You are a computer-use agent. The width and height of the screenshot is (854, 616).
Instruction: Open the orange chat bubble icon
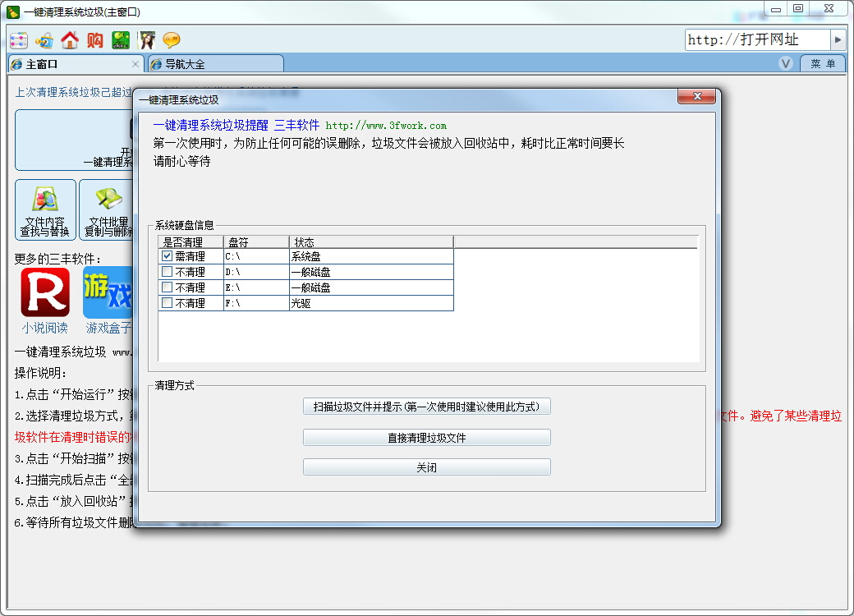pos(172,40)
